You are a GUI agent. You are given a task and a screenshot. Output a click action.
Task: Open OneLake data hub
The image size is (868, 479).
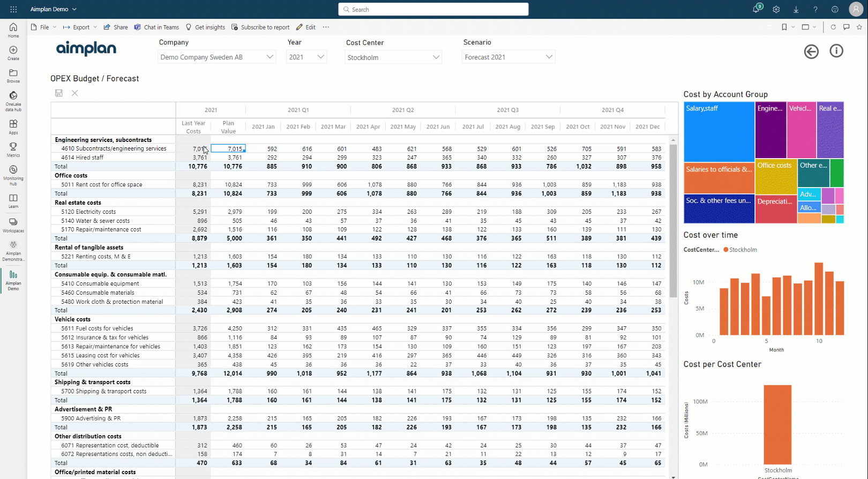pos(13,101)
